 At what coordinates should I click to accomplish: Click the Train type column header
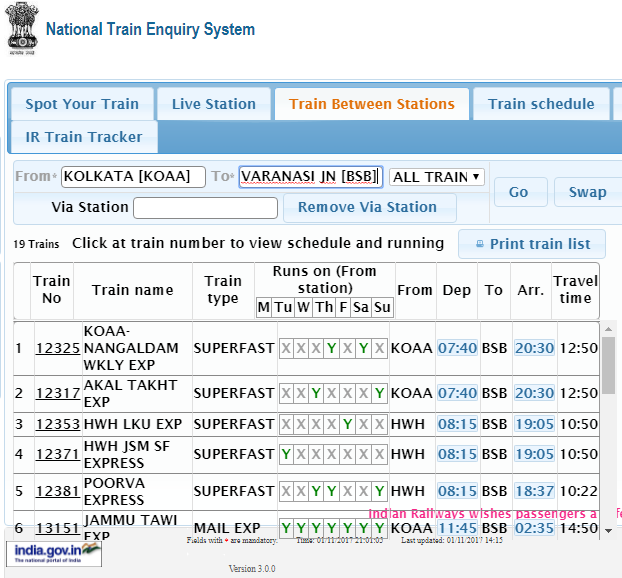point(223,290)
